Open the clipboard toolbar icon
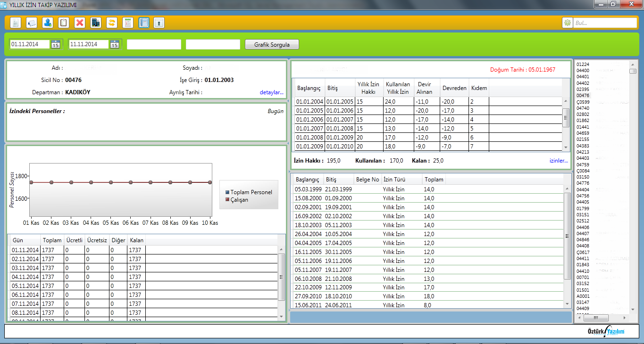The width and height of the screenshot is (644, 344). [64, 23]
